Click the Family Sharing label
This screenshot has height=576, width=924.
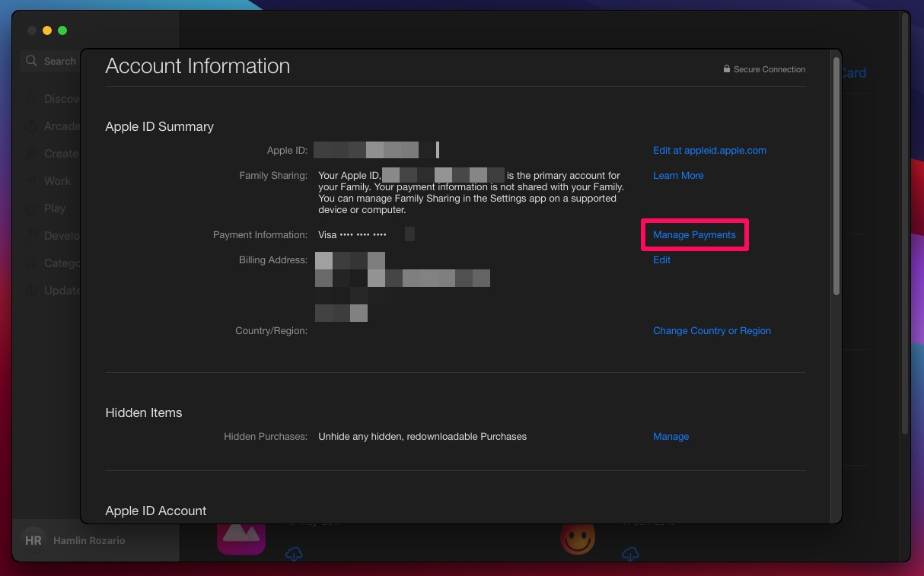[273, 176]
